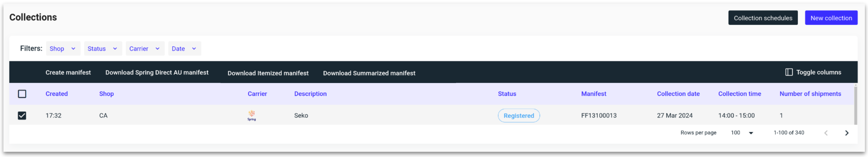This screenshot has width=868, height=157.
Task: Go to previous page arrow
Action: 826,133
